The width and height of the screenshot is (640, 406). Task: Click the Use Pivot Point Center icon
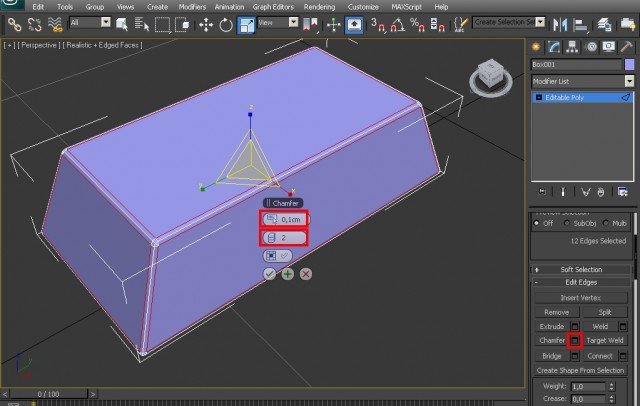pos(310,24)
